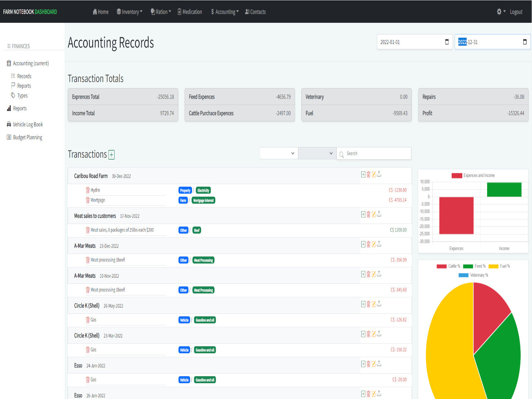532x399 pixels.
Task: Expand the Inventory dropdown menu
Action: click(130, 12)
